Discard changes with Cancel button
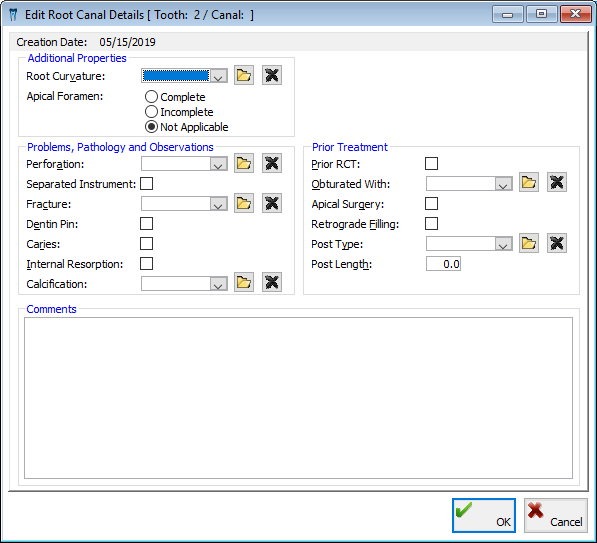The image size is (597, 543). tap(555, 515)
